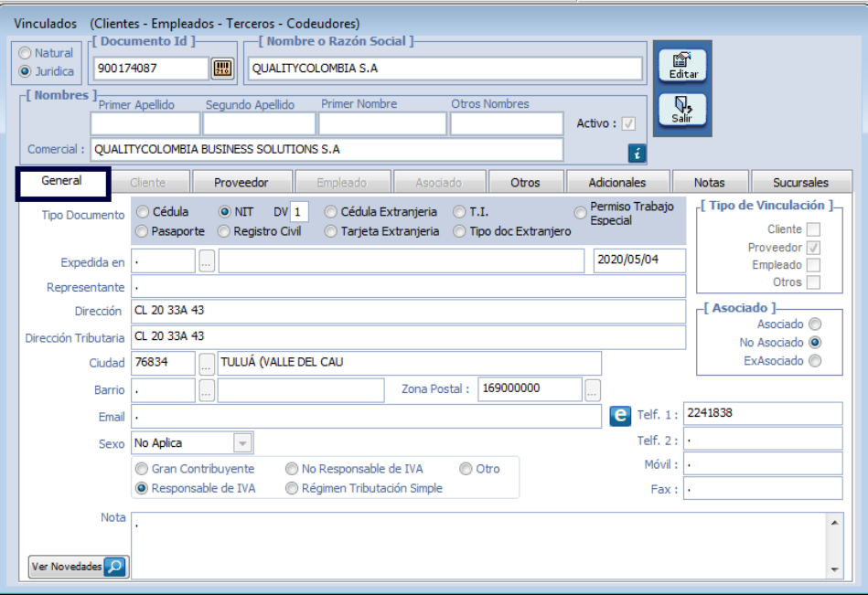Click the Móvil input field
The height and width of the screenshot is (595, 868).
pos(763,464)
